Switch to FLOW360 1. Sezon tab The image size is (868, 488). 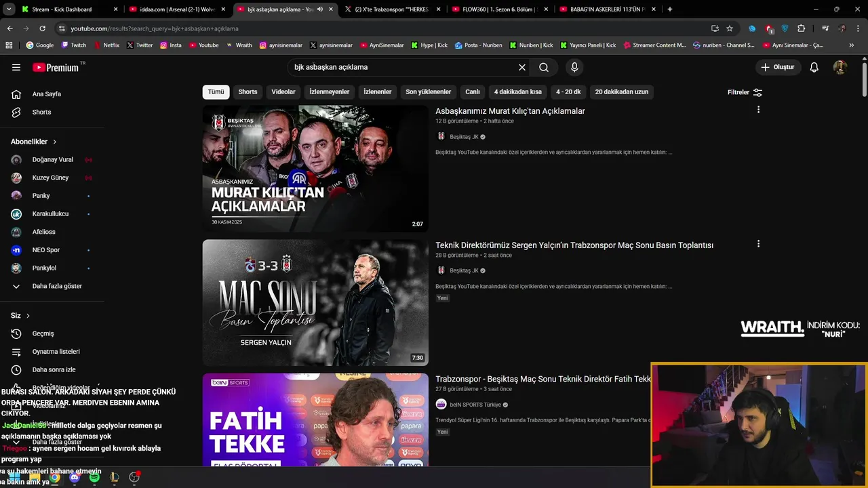pyautogui.click(x=500, y=9)
